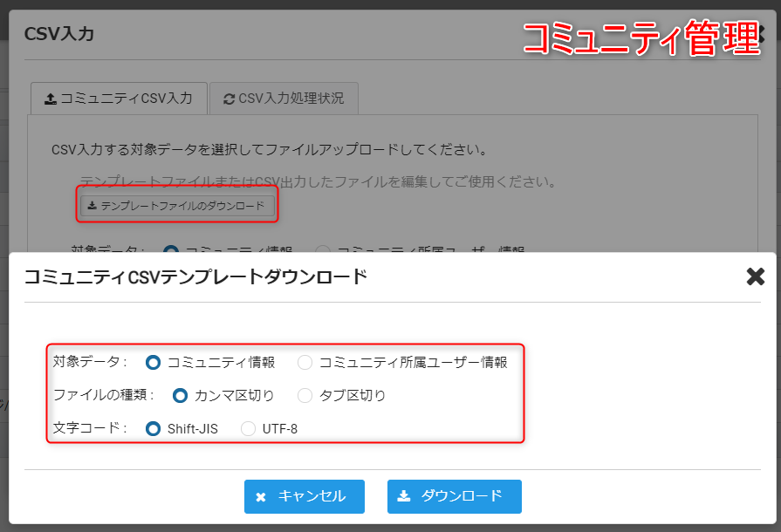Close the background CSV入力 dialog
The height and width of the screenshot is (532, 781).
[x=761, y=33]
